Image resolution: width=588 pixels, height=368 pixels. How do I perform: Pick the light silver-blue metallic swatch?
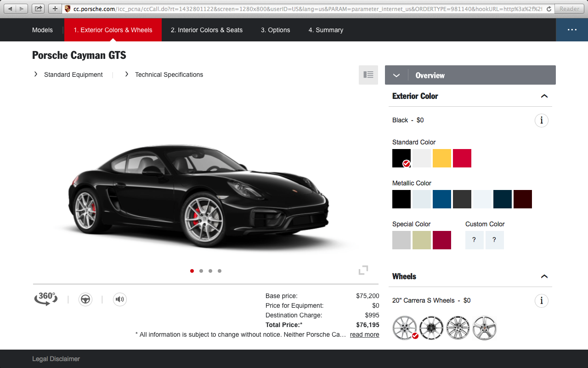pyautogui.click(x=422, y=199)
